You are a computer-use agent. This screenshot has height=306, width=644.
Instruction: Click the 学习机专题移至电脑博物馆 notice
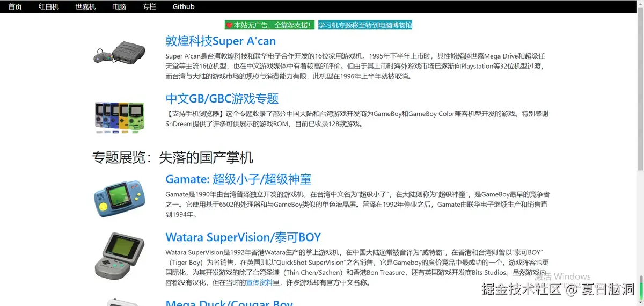click(365, 25)
